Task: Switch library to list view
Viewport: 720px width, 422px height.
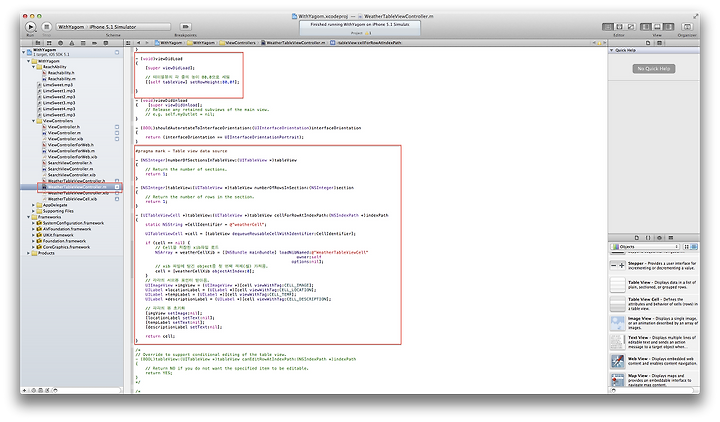Action: (x=694, y=247)
